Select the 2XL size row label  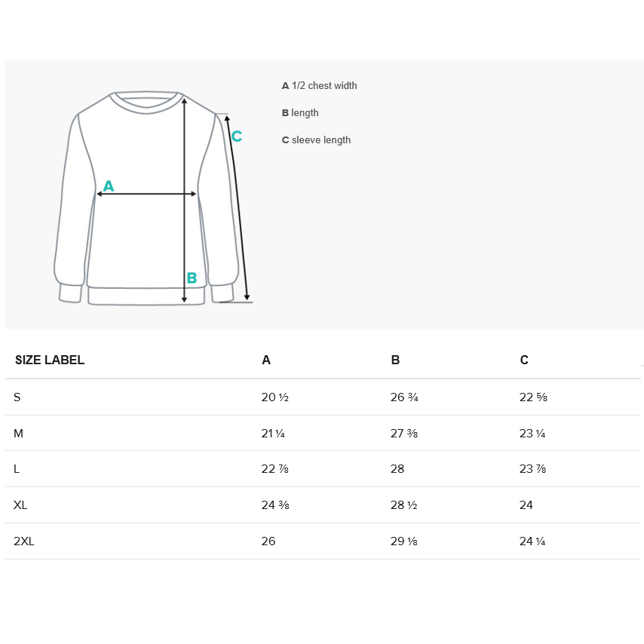point(24,541)
